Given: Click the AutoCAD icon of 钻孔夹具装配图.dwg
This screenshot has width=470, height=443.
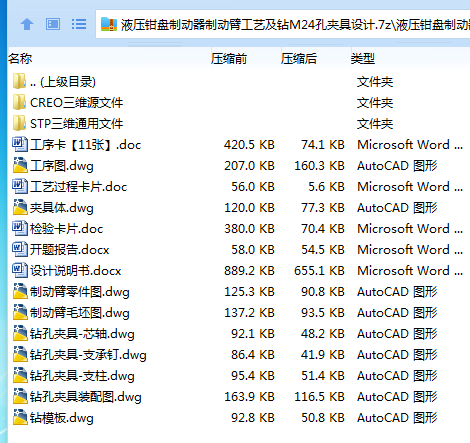Looking at the screenshot, I should pyautogui.click(x=20, y=396).
